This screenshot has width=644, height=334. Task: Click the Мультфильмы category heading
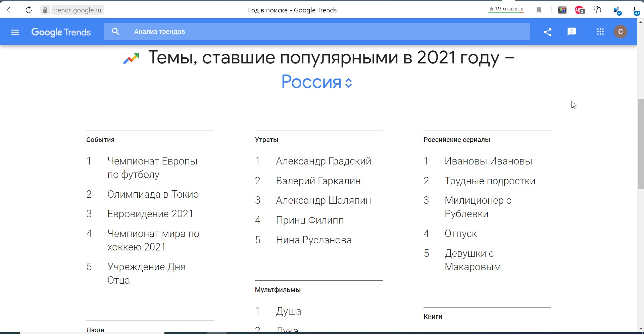click(x=278, y=290)
